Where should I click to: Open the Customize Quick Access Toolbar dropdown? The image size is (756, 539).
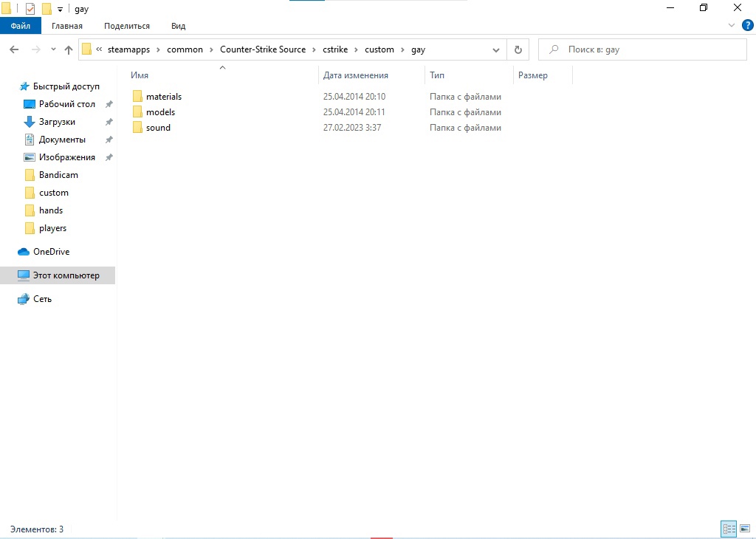coord(60,9)
